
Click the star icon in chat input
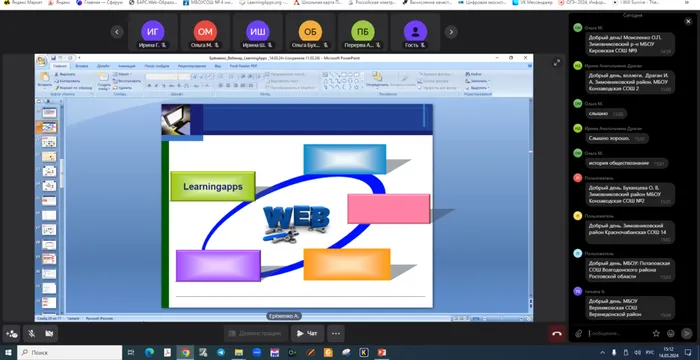click(656, 334)
